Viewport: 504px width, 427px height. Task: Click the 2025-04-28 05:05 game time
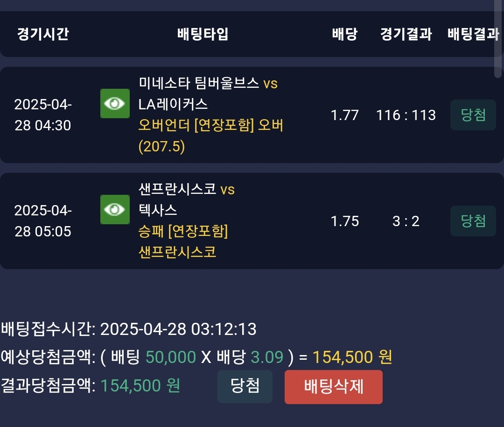43,221
